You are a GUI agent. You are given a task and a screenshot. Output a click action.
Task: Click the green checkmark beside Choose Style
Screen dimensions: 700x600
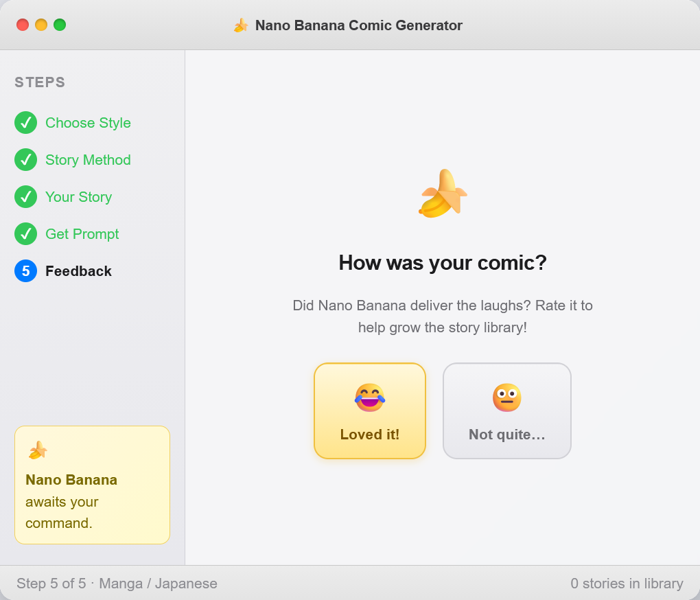25,123
